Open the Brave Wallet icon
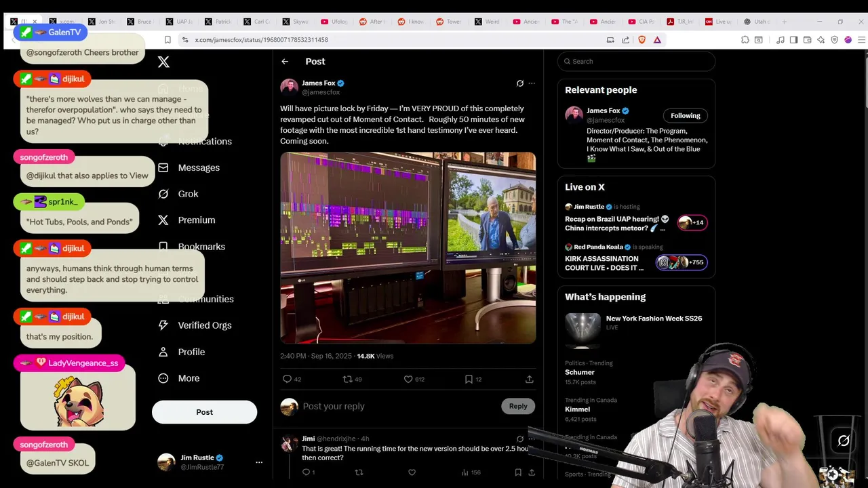The height and width of the screenshot is (488, 868). click(x=807, y=40)
